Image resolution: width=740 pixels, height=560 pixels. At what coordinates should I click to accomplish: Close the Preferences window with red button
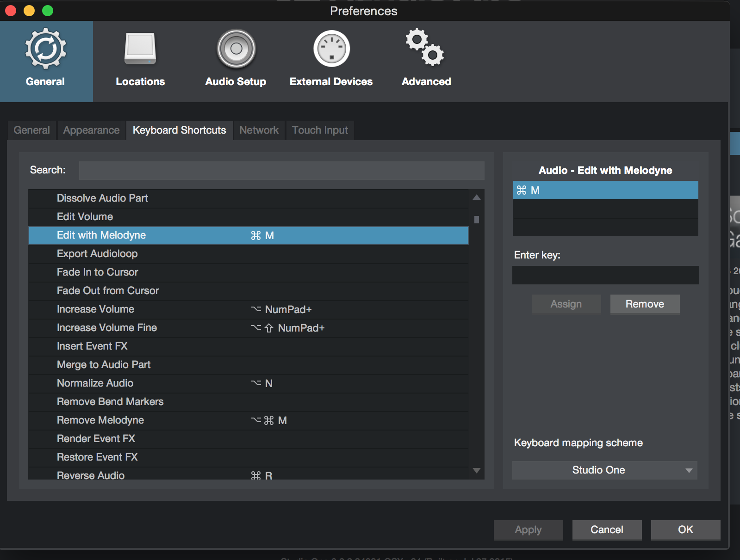pyautogui.click(x=11, y=11)
